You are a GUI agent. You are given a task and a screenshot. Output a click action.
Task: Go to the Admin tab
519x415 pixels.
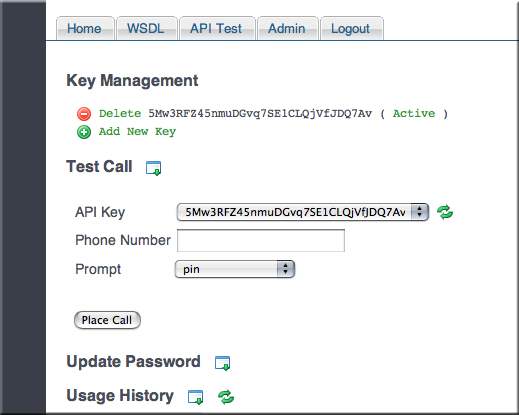click(288, 29)
